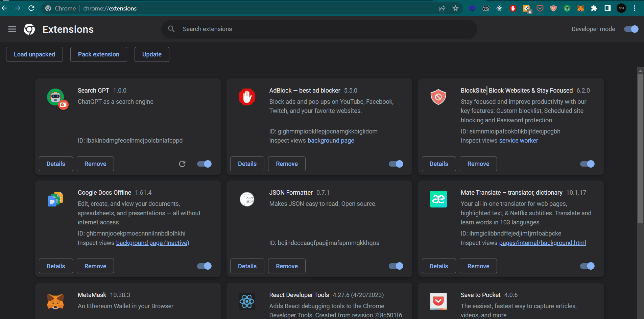Reload the Search GPT unpacked extension
This screenshot has width=644, height=319.
click(182, 164)
